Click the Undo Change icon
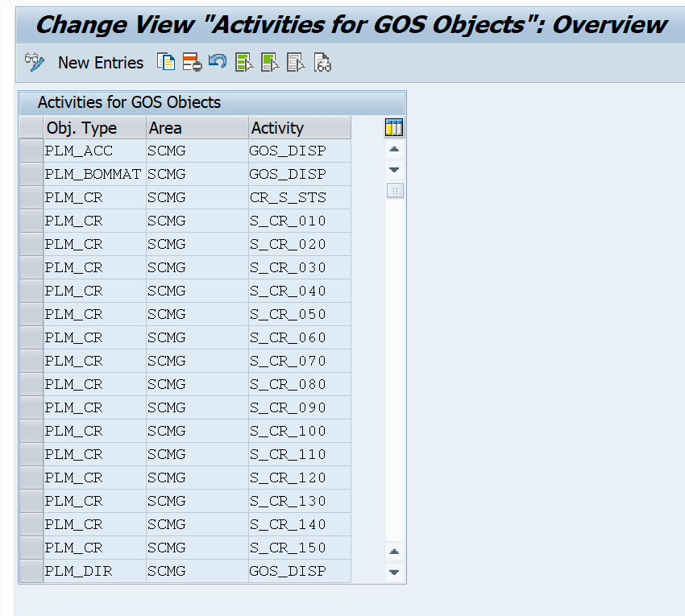 pyautogui.click(x=218, y=61)
